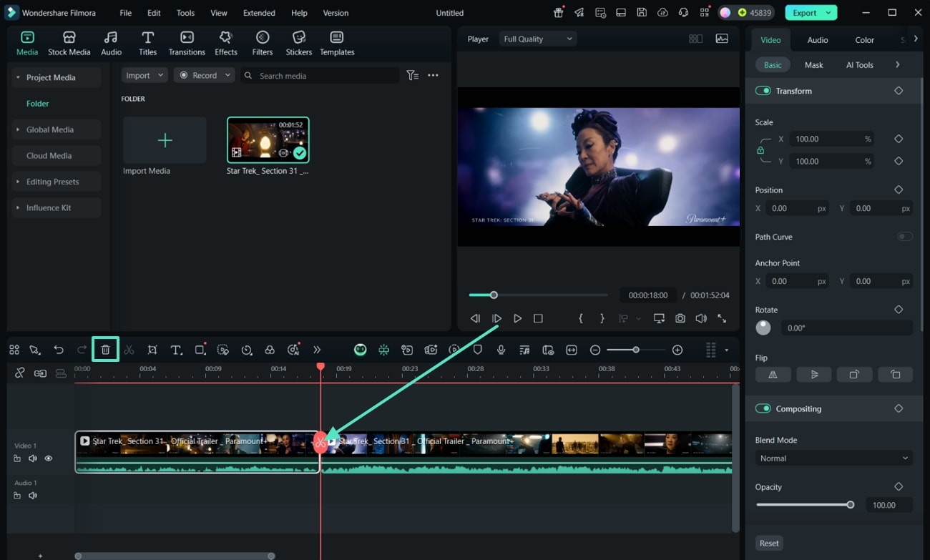Take a snapshot with the camera icon
The width and height of the screenshot is (930, 560).
pos(680,318)
